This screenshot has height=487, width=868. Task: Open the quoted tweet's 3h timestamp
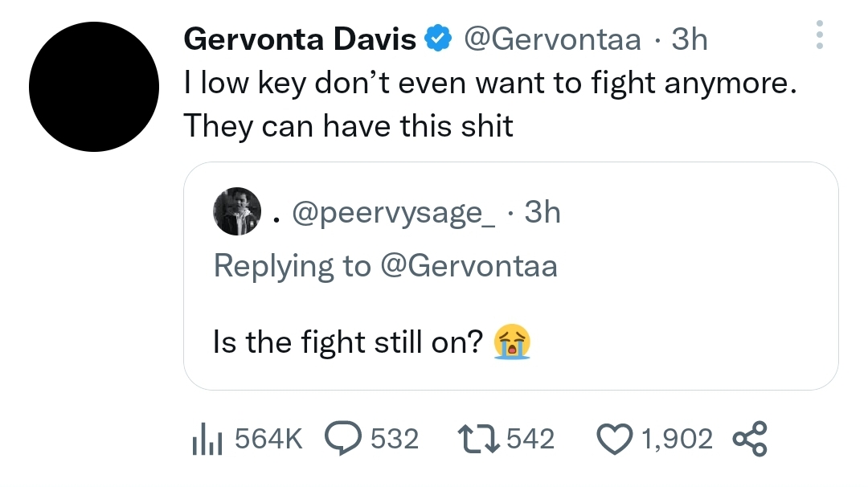[x=542, y=212]
